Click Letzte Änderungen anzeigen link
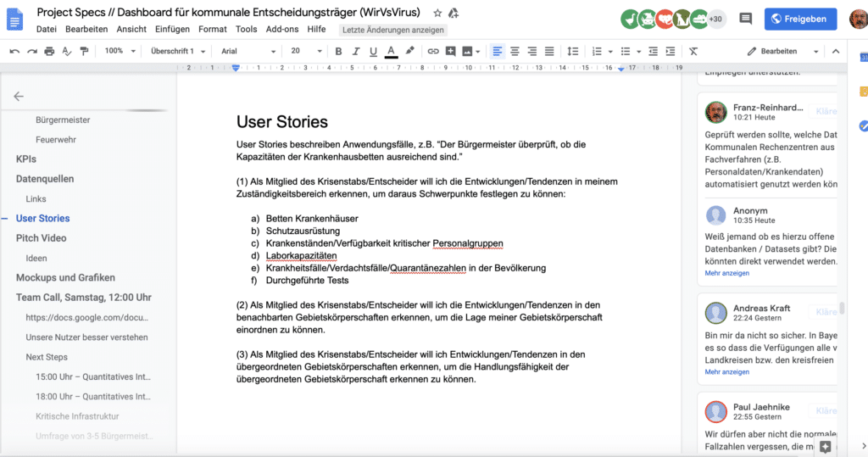Image resolution: width=868 pixels, height=457 pixels. pyautogui.click(x=393, y=30)
